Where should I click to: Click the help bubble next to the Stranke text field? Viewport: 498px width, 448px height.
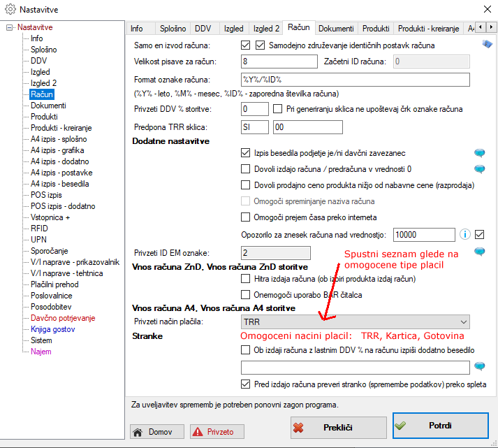tap(479, 366)
